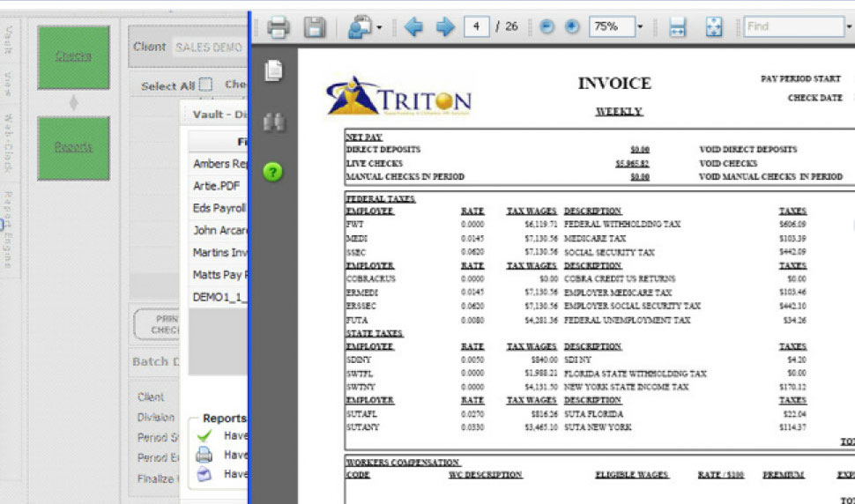
Task: Click the green Checks button
Action: click(x=73, y=57)
